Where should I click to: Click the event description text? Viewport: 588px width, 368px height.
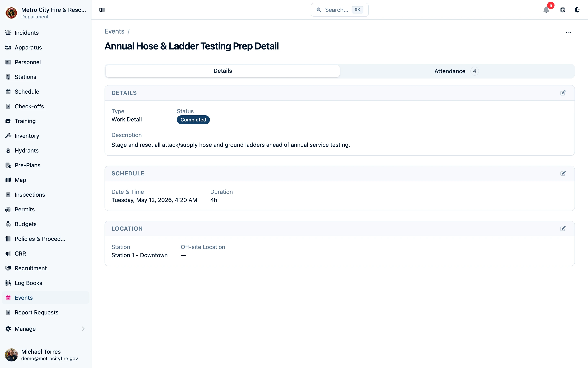coord(231,145)
